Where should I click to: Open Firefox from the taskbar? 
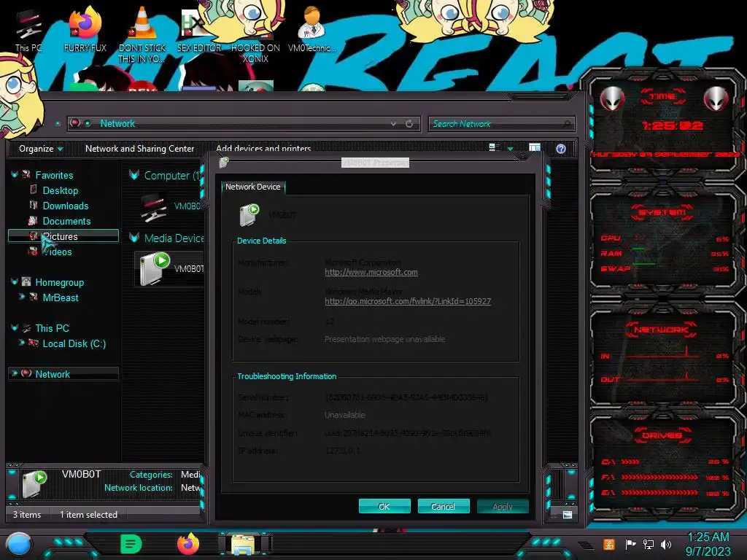[188, 544]
